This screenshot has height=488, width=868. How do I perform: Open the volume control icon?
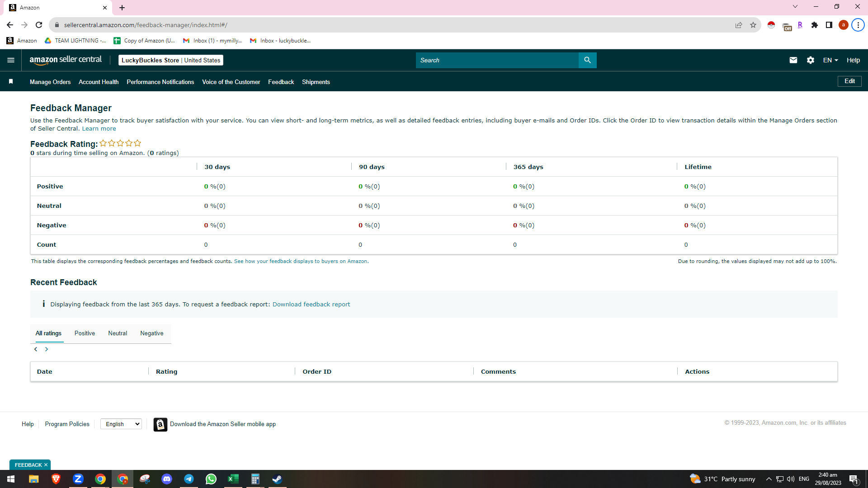tap(791, 479)
